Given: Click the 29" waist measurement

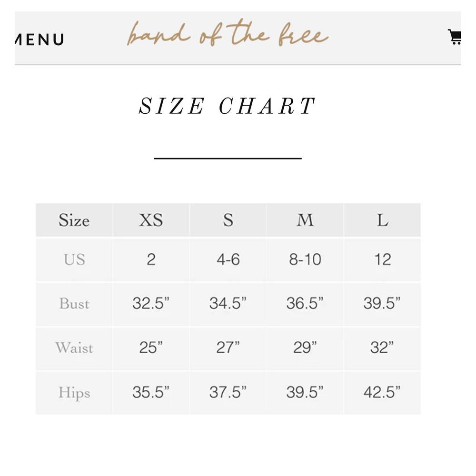Looking at the screenshot, I should pyautogui.click(x=305, y=348).
